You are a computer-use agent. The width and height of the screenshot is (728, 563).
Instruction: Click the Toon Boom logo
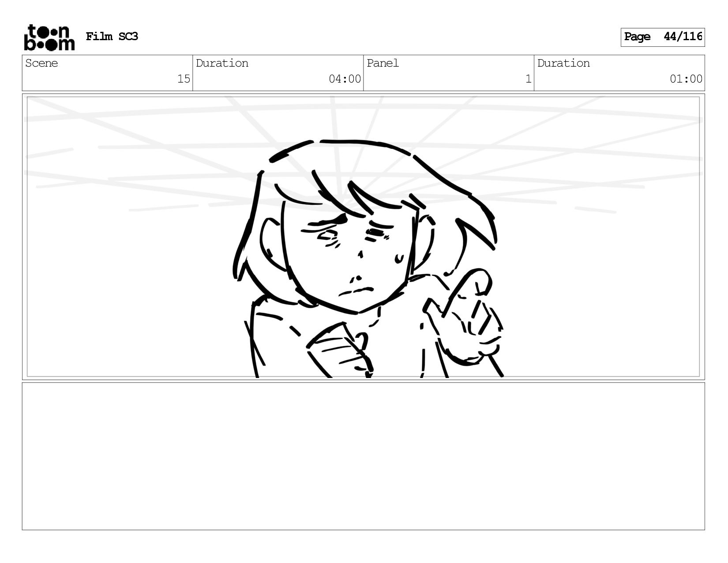tap(49, 38)
